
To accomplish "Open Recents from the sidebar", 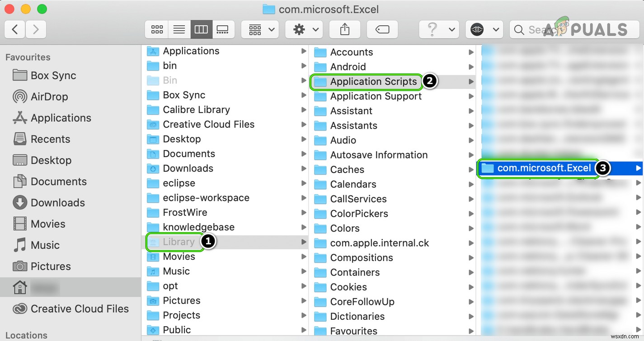I will (x=50, y=139).
